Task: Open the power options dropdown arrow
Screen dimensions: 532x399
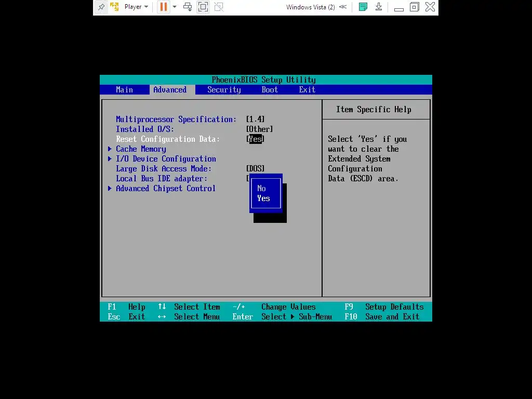Action: click(x=175, y=7)
